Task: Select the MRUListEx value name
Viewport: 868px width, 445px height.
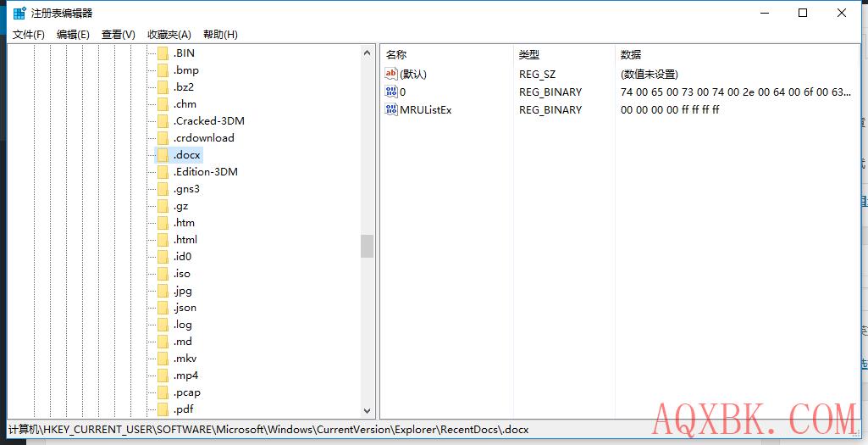Action: tap(426, 109)
